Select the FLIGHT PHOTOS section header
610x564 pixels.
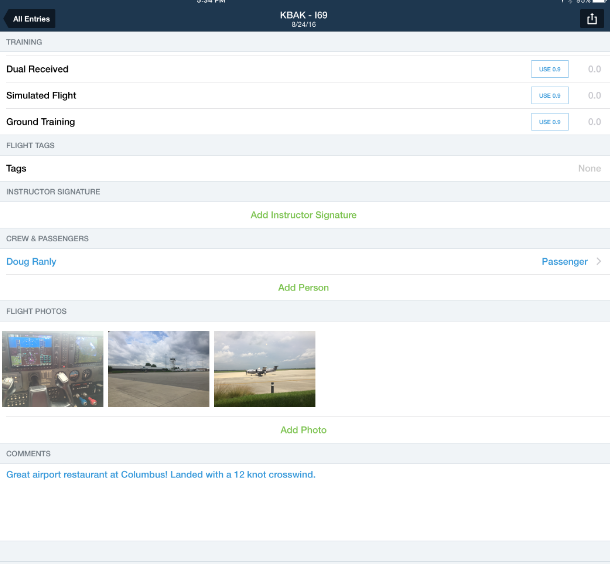tap(37, 311)
